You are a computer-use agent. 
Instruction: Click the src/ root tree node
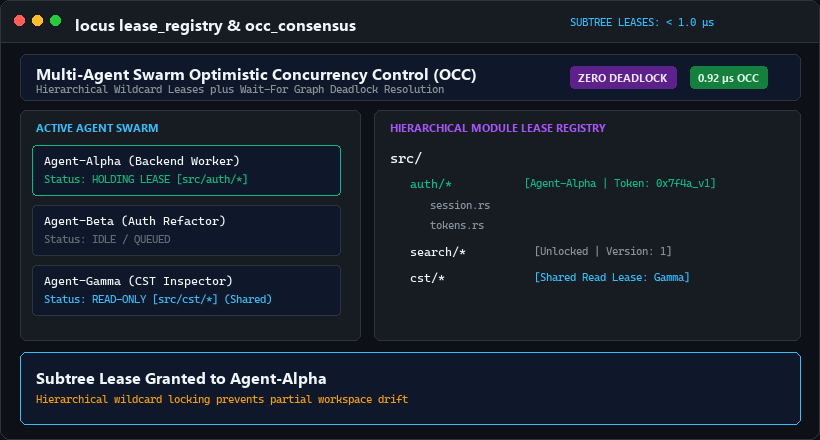406,159
